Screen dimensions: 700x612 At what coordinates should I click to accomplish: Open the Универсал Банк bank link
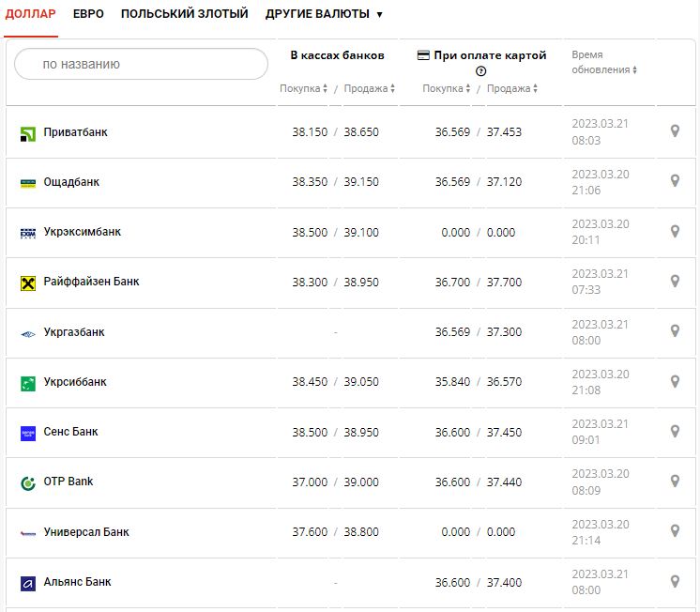pos(86,532)
